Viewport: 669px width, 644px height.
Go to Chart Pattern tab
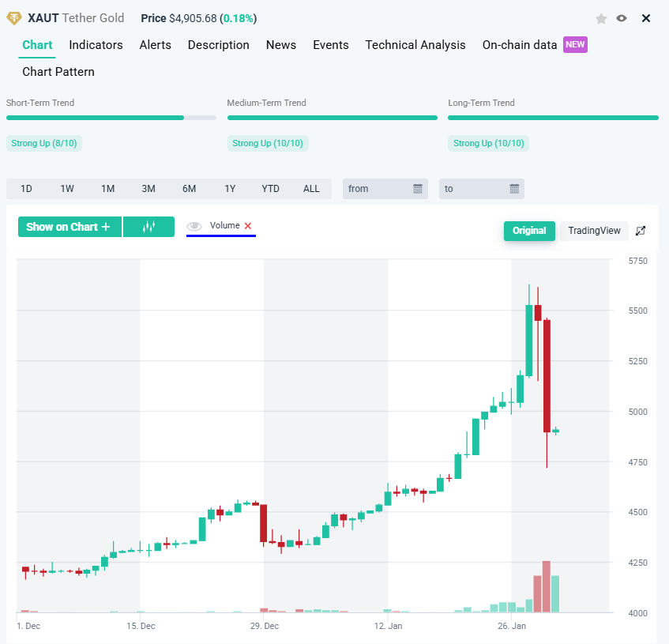[58, 72]
